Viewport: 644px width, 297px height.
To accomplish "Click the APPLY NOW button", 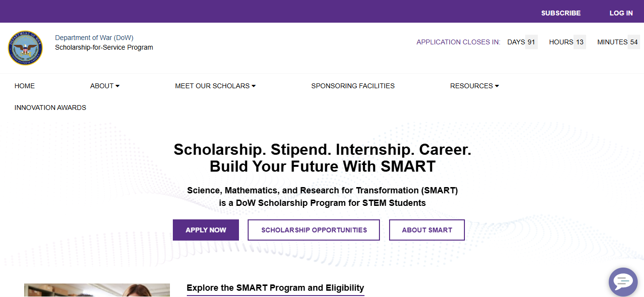I will (x=206, y=230).
